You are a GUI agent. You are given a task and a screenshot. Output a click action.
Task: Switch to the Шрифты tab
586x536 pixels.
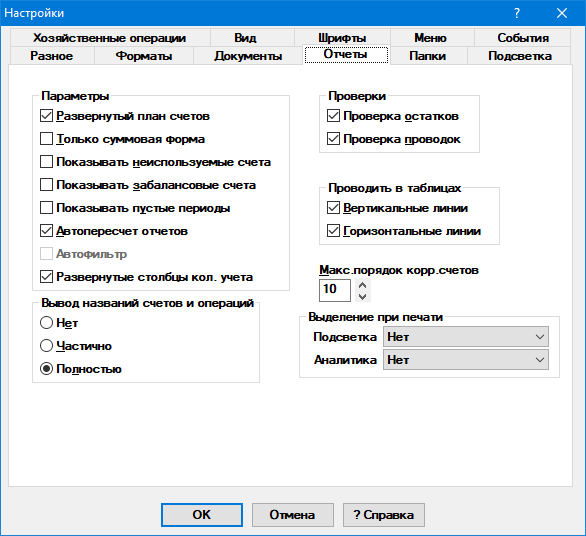[x=342, y=38]
